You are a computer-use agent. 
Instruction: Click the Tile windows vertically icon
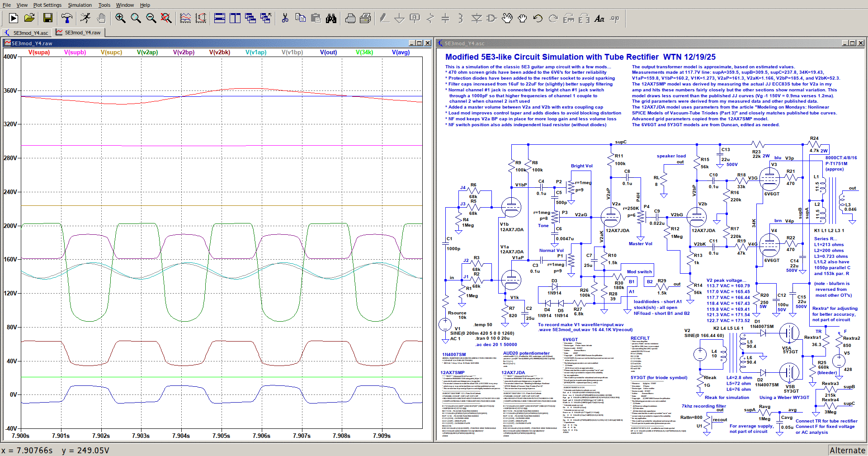pos(235,18)
